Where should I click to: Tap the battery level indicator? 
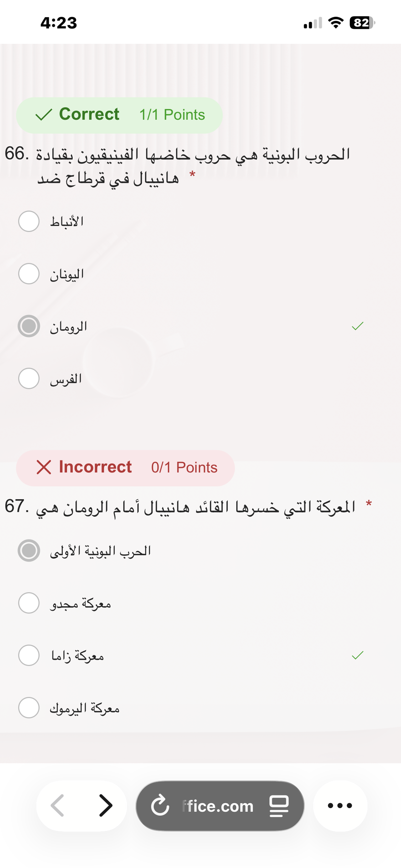tap(362, 23)
